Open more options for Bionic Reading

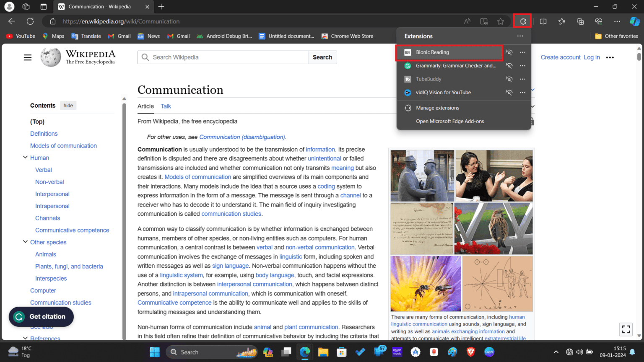tap(522, 52)
